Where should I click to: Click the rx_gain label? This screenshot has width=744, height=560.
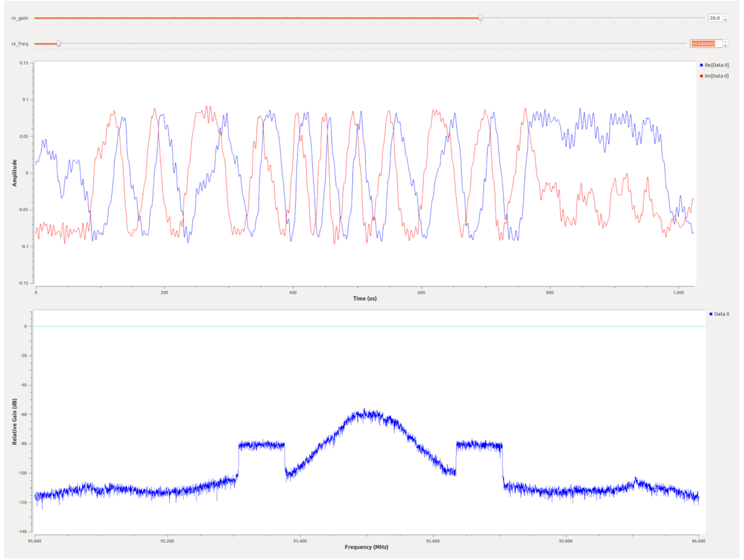point(20,18)
